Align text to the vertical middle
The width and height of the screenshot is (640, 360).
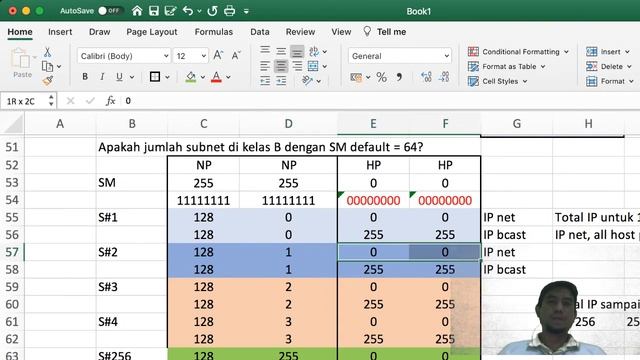tap(281, 51)
